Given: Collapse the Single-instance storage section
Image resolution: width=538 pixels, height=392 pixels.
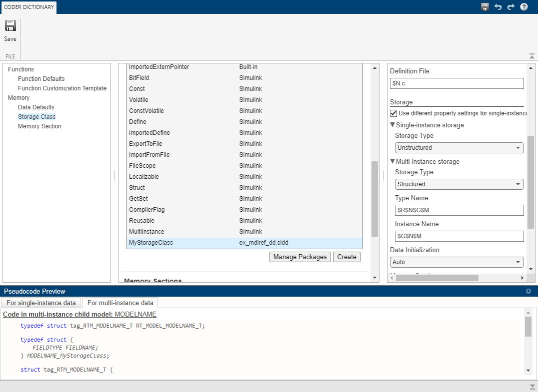Looking at the screenshot, I should 392,125.
